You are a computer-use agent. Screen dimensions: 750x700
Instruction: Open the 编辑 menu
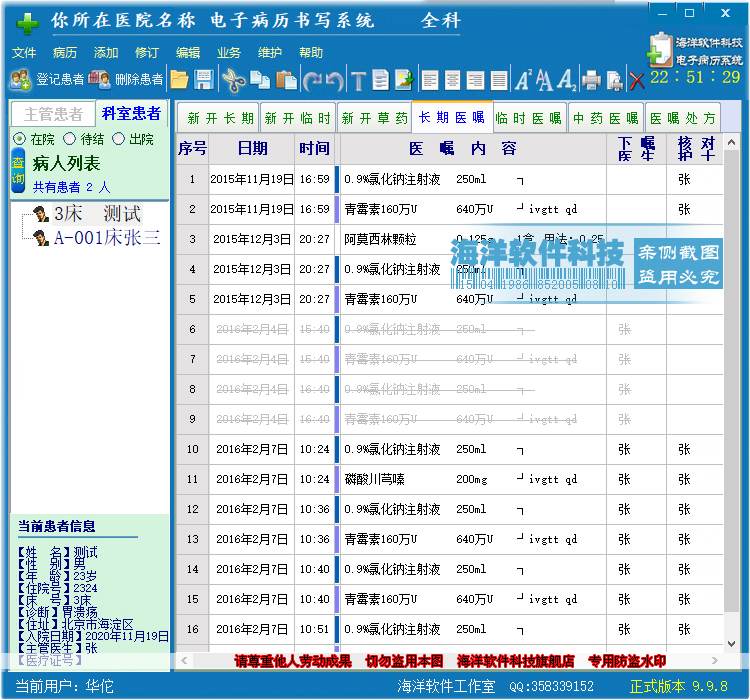tap(188, 52)
